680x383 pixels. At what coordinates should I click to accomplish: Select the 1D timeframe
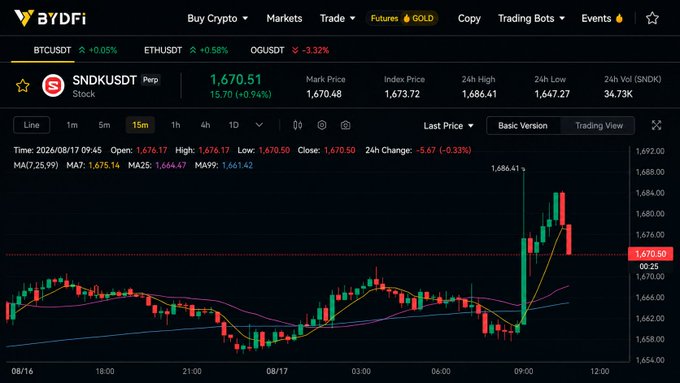[234, 125]
